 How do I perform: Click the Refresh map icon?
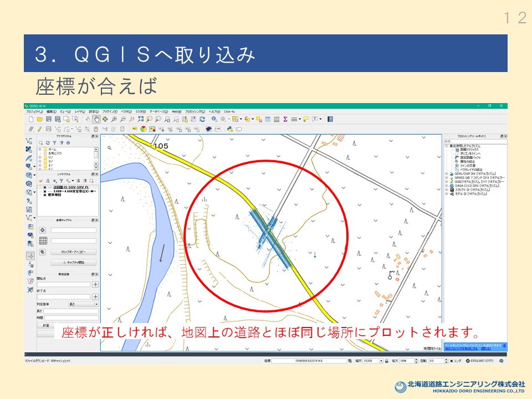202,119
